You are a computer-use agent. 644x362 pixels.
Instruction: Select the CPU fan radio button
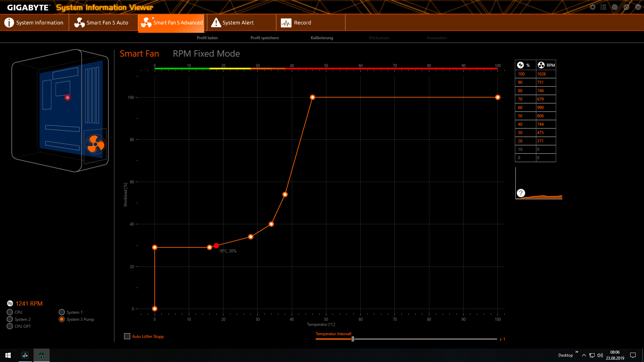coord(10,312)
